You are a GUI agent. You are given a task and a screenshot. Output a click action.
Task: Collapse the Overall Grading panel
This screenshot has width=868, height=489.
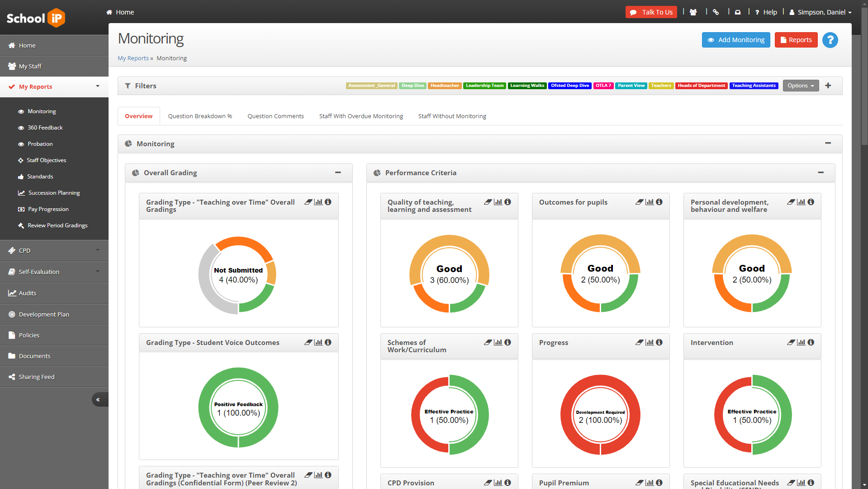(x=338, y=173)
